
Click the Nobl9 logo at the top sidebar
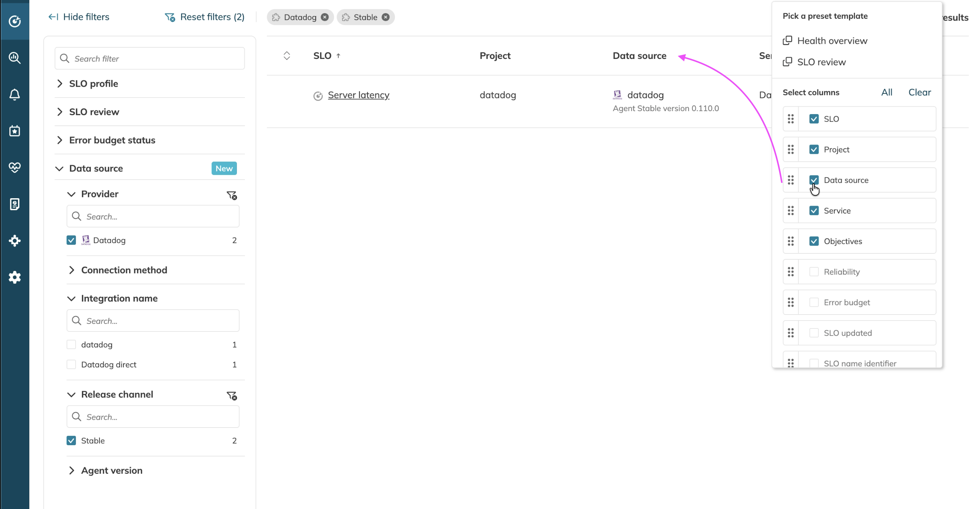pyautogui.click(x=15, y=21)
